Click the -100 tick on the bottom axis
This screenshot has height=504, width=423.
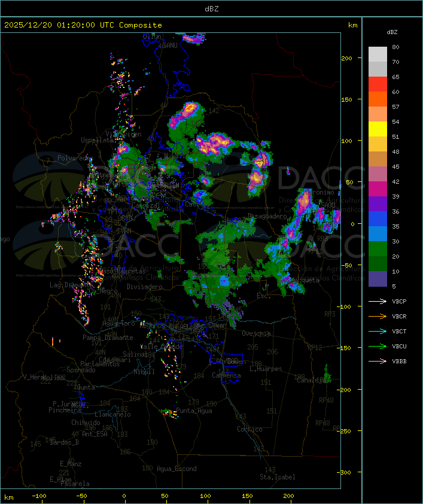tap(39, 496)
